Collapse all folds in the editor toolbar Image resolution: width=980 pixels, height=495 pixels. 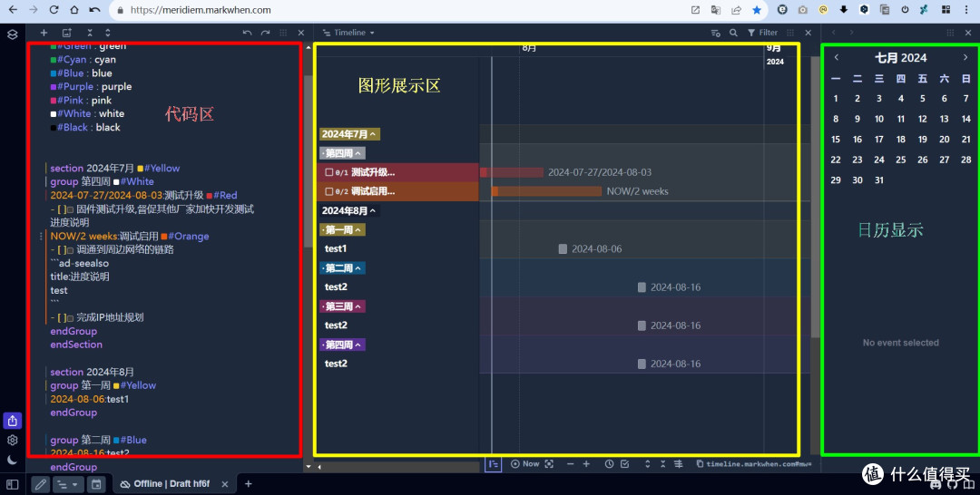tap(89, 33)
